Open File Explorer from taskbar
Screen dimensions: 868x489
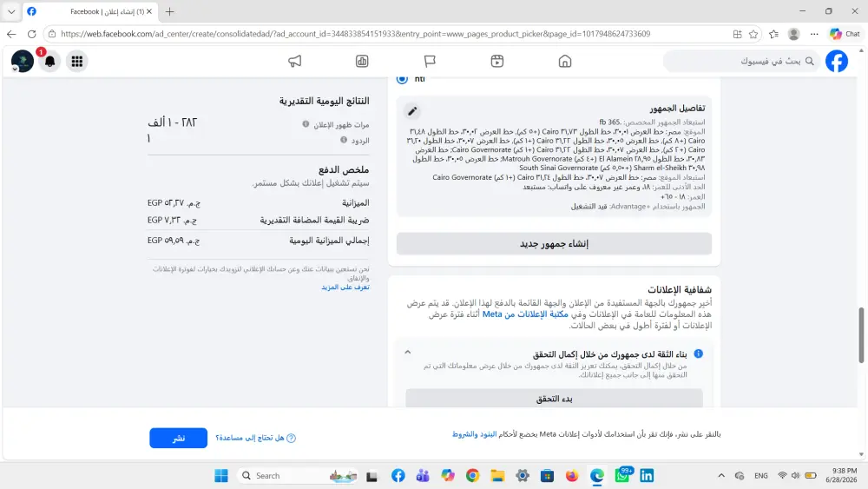click(497, 476)
